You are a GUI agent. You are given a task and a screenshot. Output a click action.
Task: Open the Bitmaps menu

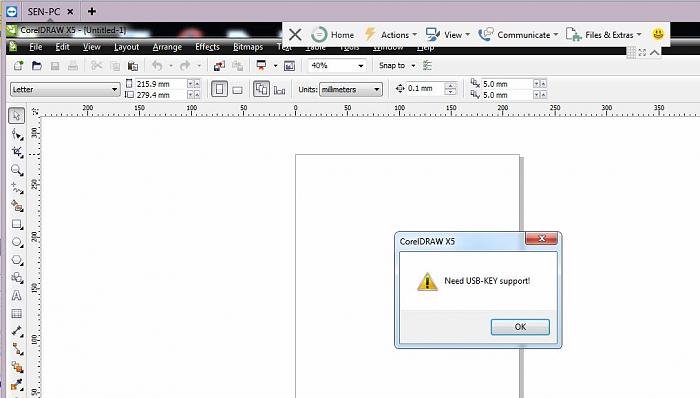(248, 47)
